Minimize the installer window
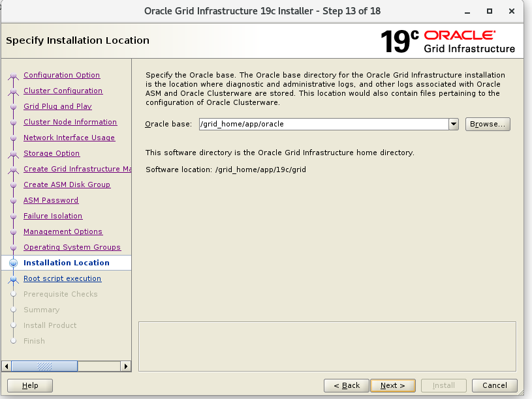 coord(467,11)
